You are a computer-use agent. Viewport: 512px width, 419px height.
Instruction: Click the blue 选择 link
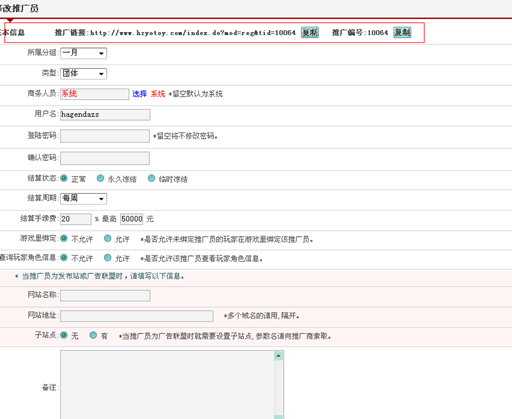click(x=139, y=94)
